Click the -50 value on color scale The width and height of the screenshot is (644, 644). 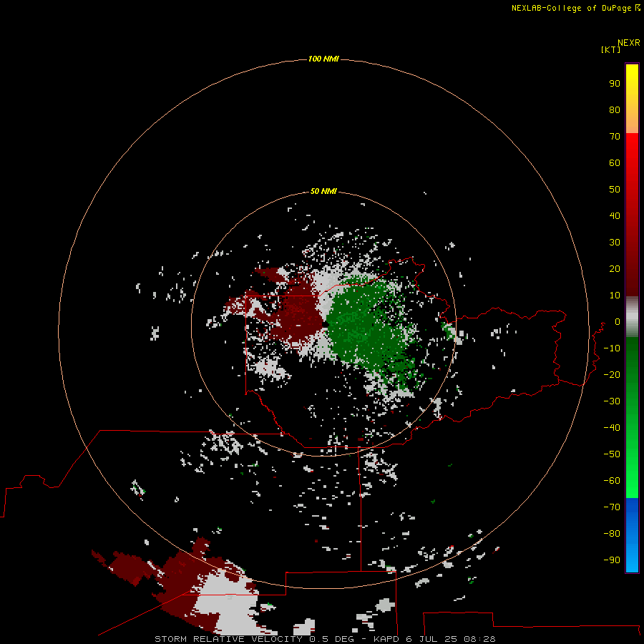(x=612, y=454)
